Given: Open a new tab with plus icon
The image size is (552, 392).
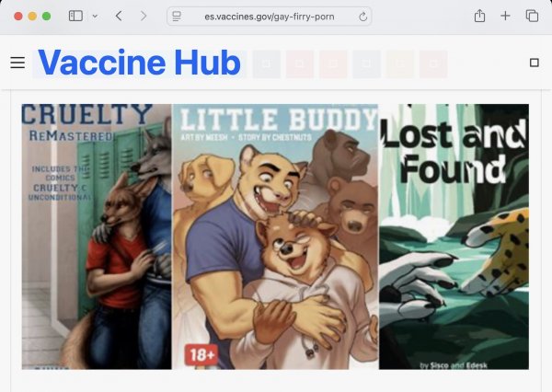Looking at the screenshot, I should [x=505, y=16].
